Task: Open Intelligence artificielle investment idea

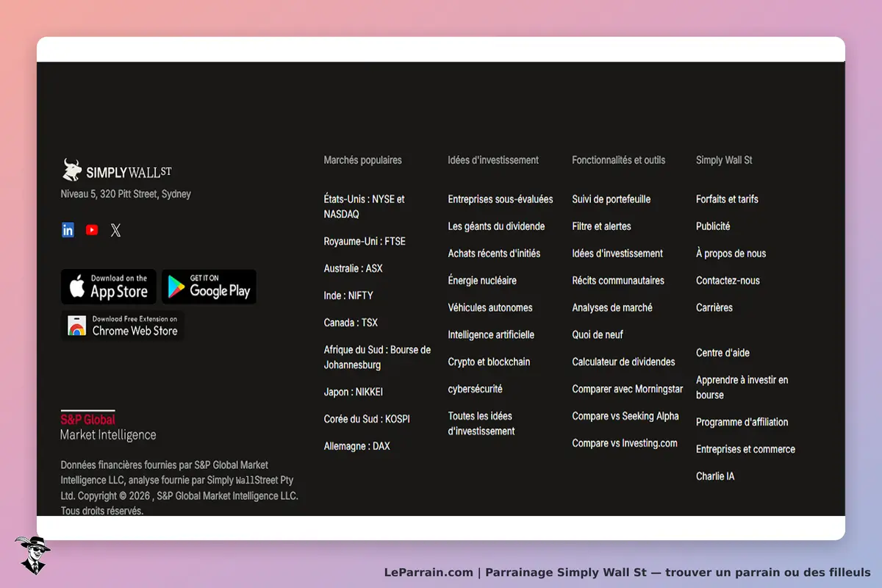Action: point(491,335)
